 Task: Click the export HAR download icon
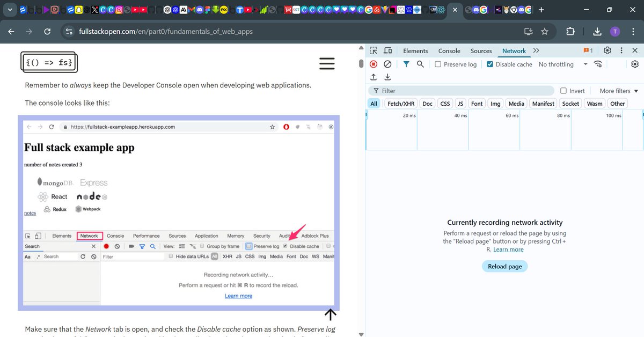[387, 77]
